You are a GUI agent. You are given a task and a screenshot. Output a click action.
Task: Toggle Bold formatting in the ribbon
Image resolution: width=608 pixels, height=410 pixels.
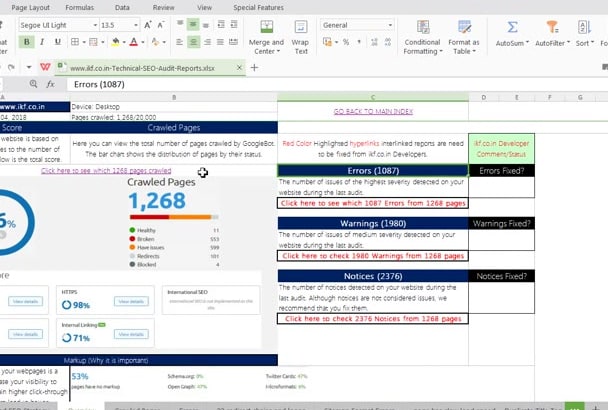point(27,42)
